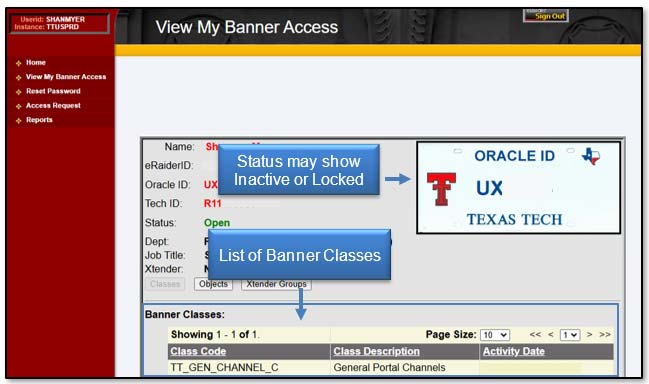
Task: Jump to last page with >> link
Action: point(605,334)
